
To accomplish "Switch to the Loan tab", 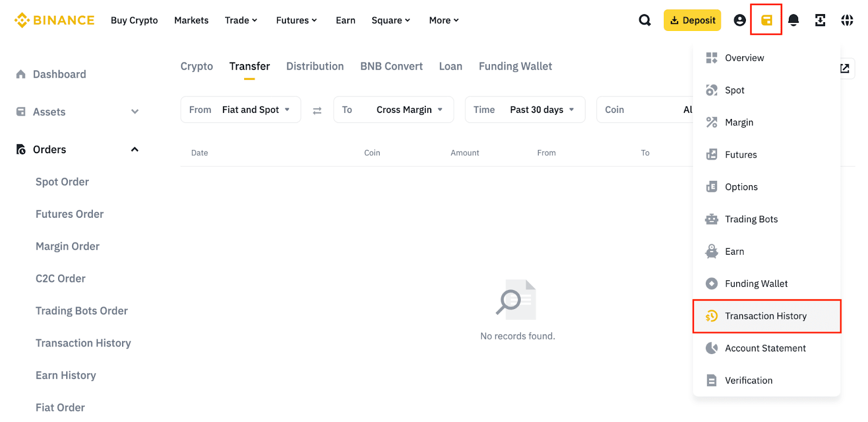I will [450, 66].
